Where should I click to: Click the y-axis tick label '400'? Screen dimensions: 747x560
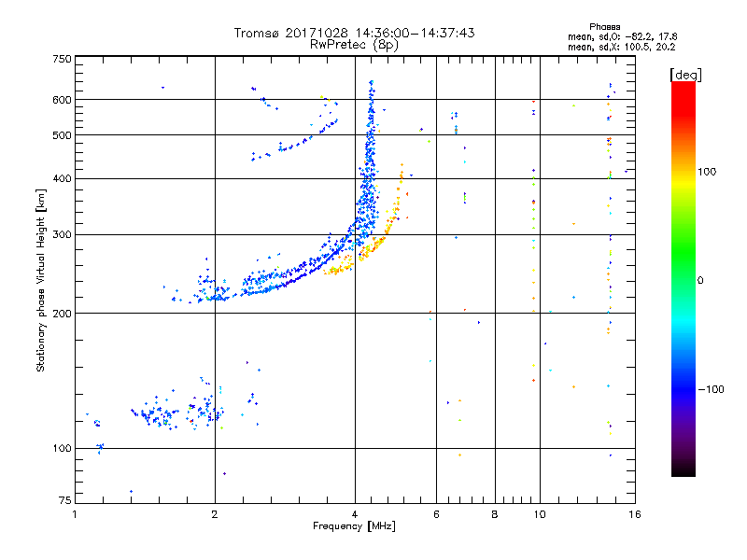[62, 179]
